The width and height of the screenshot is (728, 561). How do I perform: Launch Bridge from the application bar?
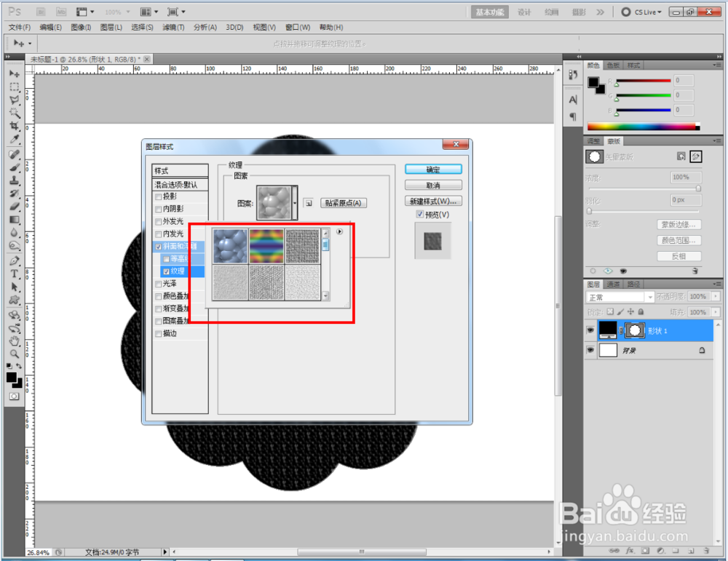click(41, 12)
